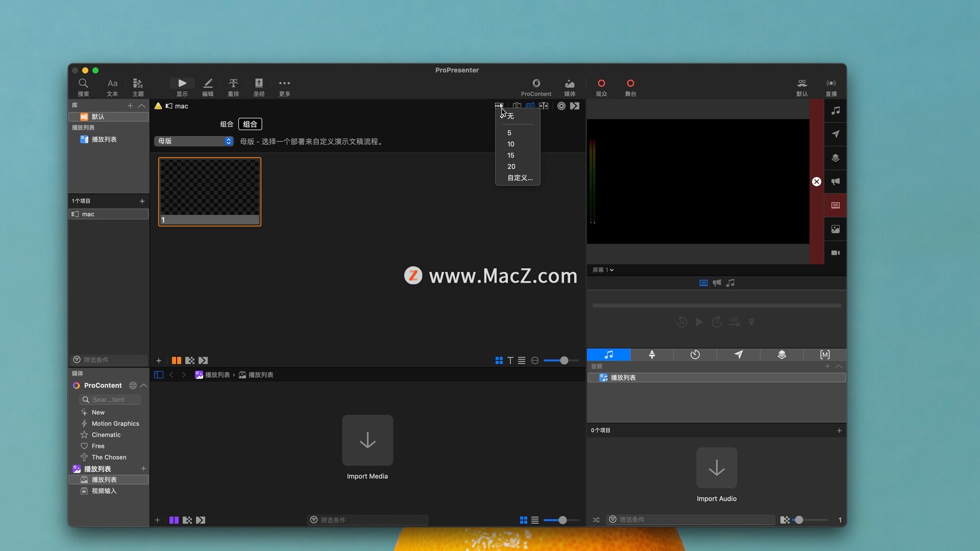Switch slides to text (T) view
Image resolution: width=980 pixels, height=551 pixels.
click(510, 361)
